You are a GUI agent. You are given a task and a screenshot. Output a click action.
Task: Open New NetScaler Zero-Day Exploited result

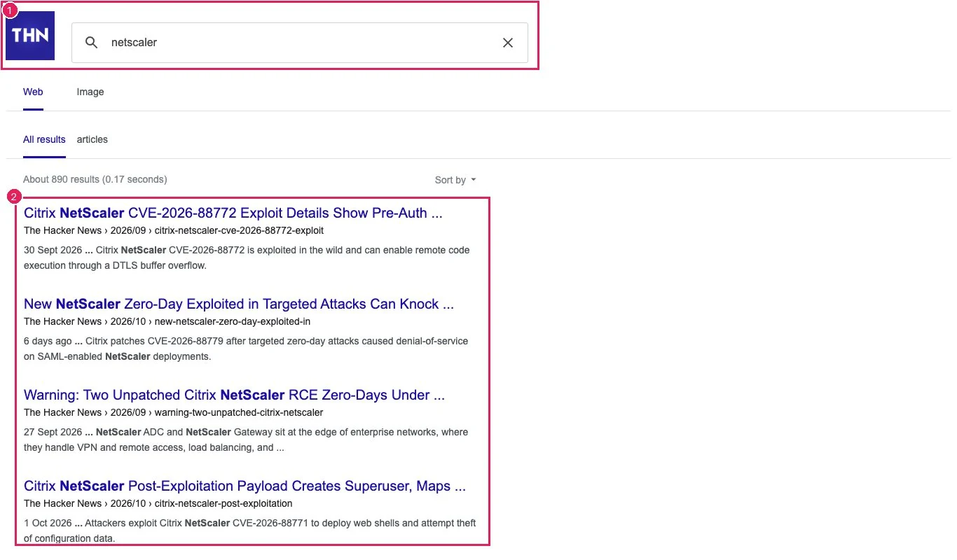[x=239, y=304]
